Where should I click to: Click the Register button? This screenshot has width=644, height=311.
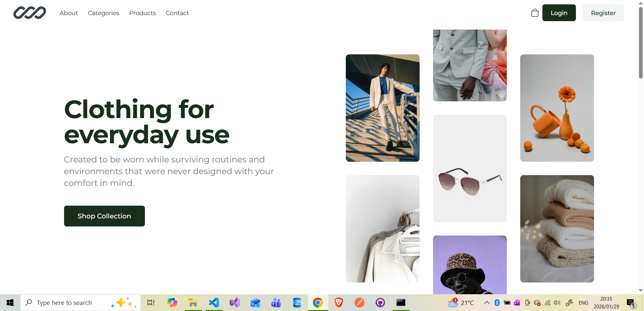pos(603,13)
